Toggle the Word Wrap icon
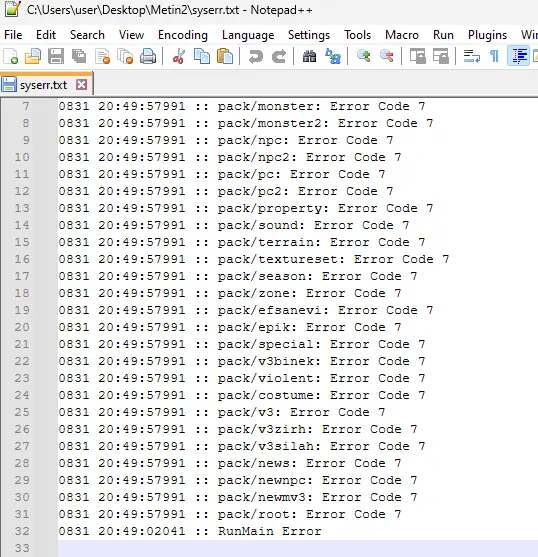The width and height of the screenshot is (538, 557). tap(472, 56)
